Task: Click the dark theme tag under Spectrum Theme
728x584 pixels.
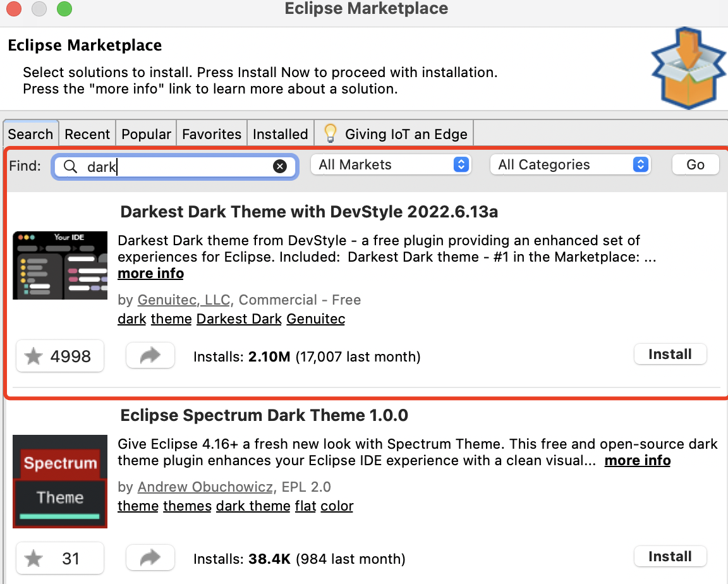Action: click(253, 506)
